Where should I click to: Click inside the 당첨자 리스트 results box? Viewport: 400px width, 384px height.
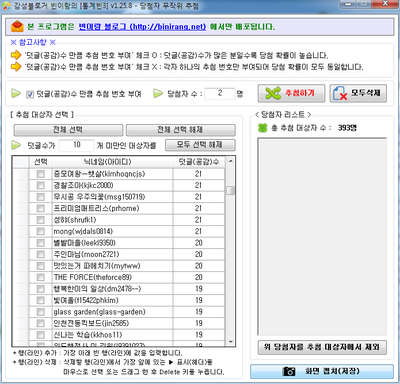[322, 237]
